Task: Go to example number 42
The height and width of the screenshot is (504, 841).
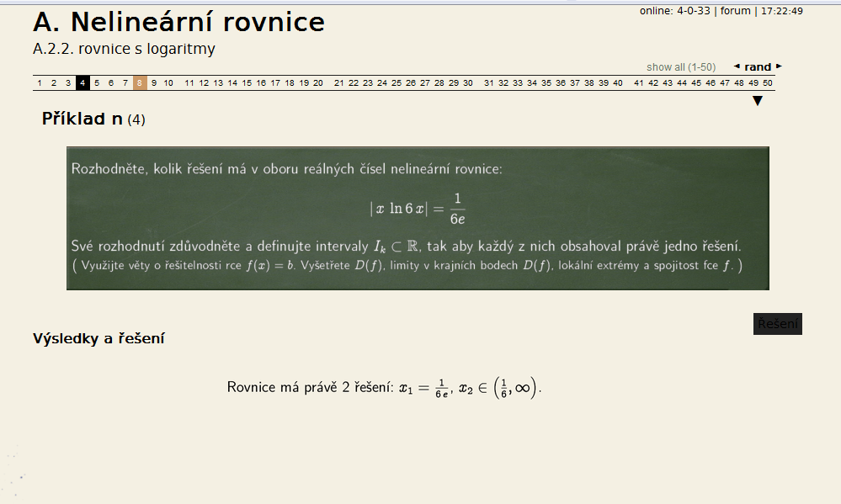Action: 653,82
